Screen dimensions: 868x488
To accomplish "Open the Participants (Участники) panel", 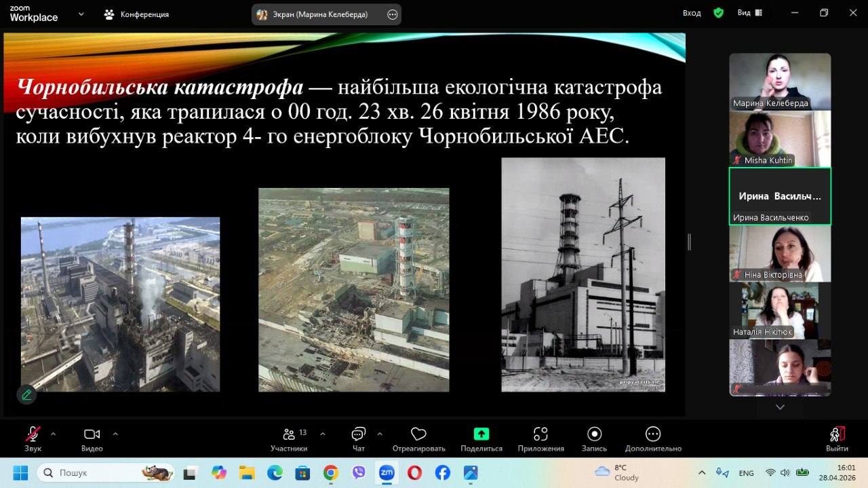I will 289,439.
